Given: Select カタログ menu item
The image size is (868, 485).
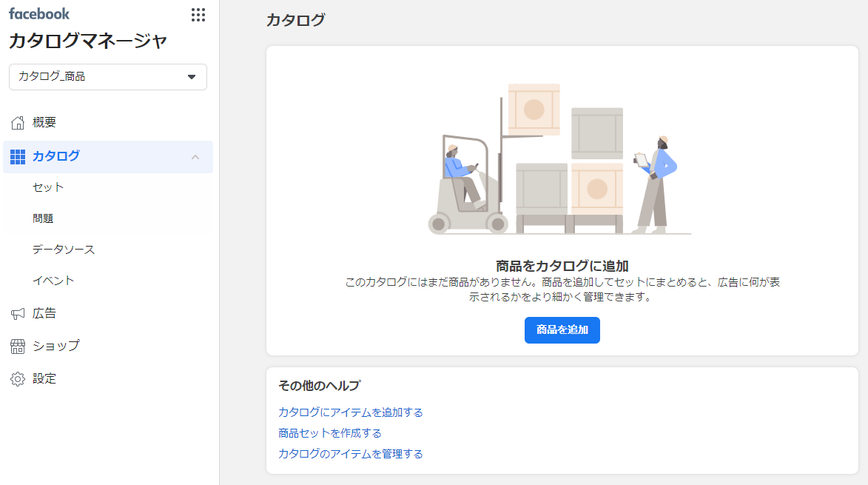Looking at the screenshot, I should [108, 157].
